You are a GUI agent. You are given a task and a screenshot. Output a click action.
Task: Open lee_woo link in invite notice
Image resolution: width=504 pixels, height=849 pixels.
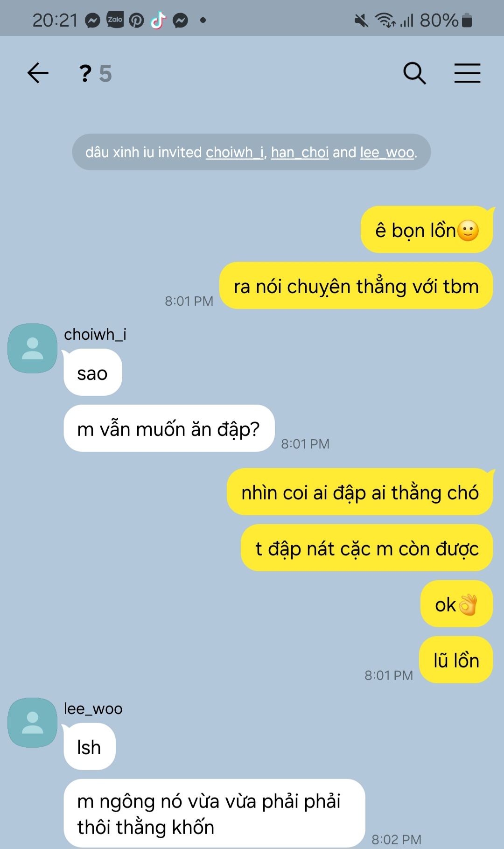[387, 152]
